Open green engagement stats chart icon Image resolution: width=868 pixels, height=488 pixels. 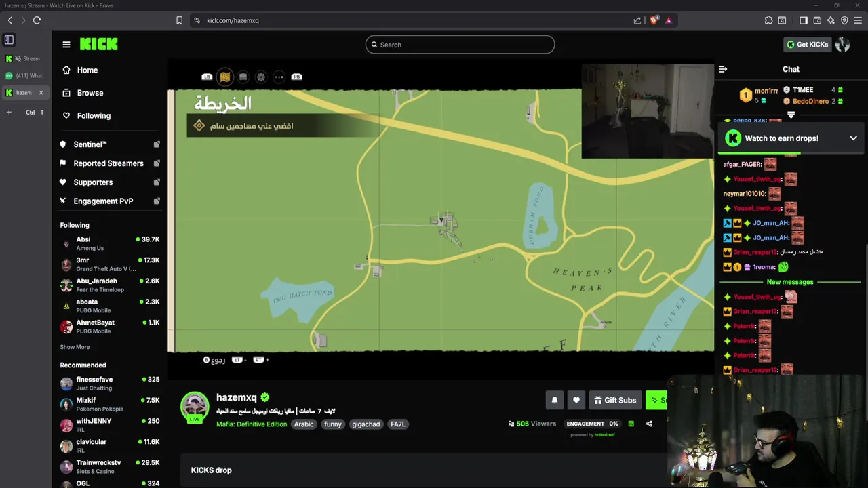click(631, 424)
